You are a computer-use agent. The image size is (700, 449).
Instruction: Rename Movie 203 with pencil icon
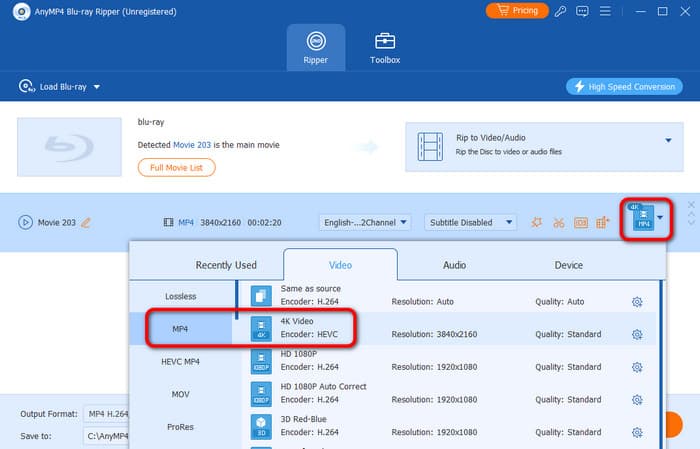(x=86, y=222)
